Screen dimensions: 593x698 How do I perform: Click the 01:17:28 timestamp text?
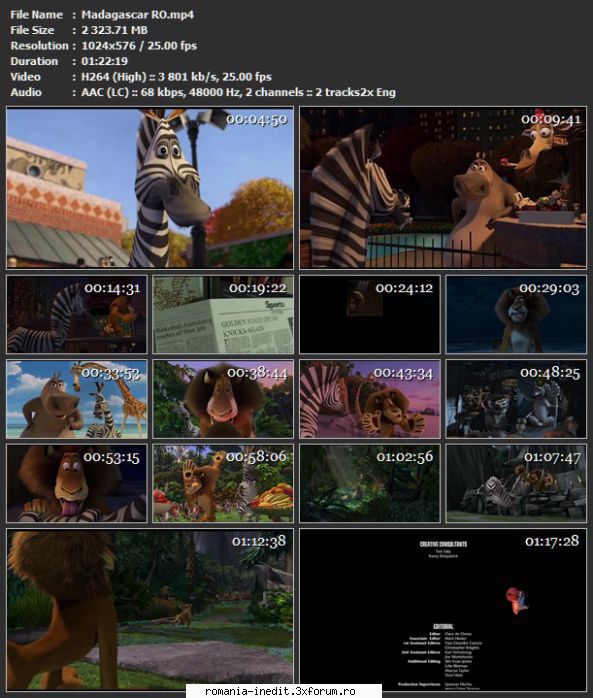(x=552, y=541)
